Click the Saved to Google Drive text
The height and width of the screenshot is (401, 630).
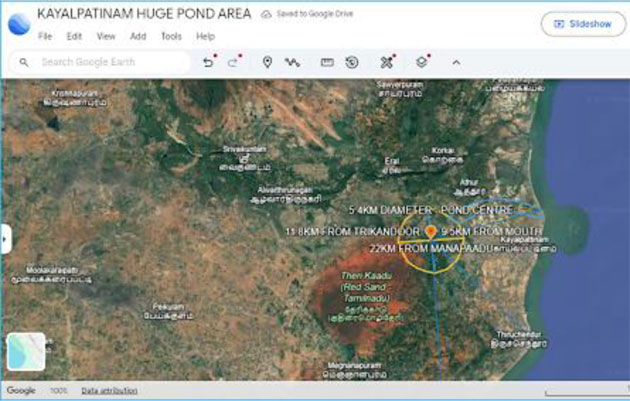tap(315, 14)
